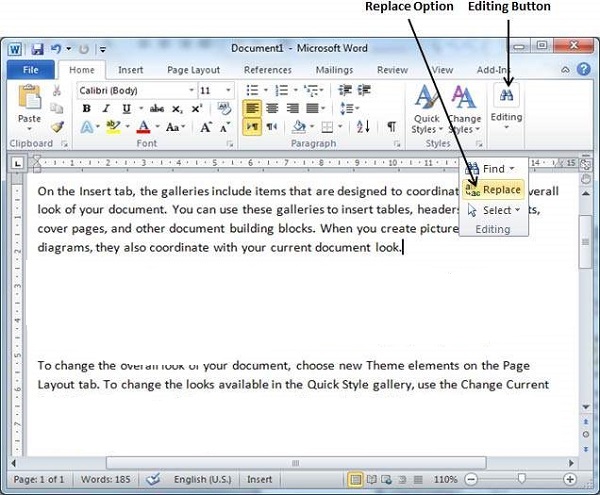Click the Change Styles icon

click(464, 97)
